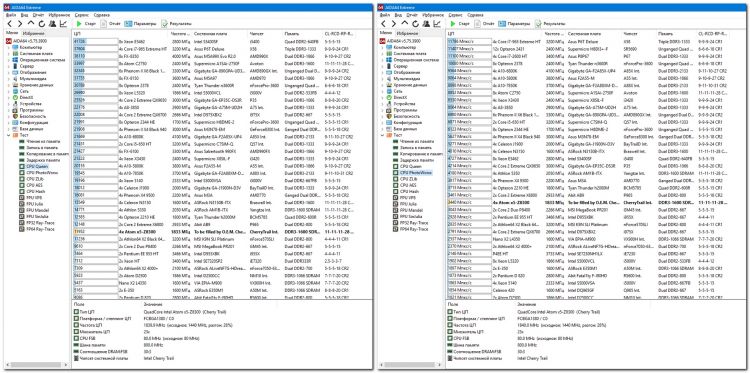
Task: Click Результаты button in left window toolbar
Action: pyautogui.click(x=177, y=23)
